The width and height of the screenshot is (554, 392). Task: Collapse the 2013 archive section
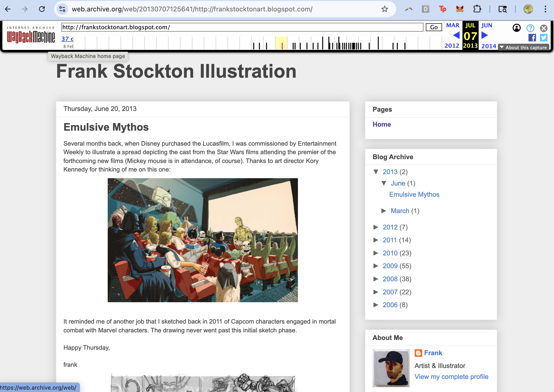(x=376, y=172)
